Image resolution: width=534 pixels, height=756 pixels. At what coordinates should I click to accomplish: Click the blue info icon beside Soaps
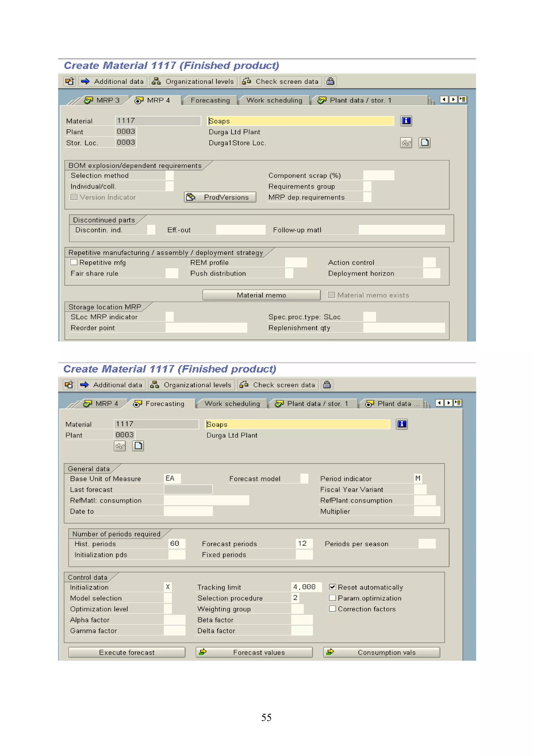coord(406,121)
